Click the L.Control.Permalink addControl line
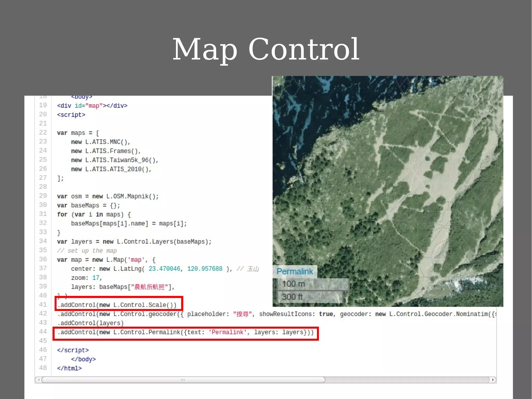This screenshot has height=399, width=532. (x=185, y=332)
